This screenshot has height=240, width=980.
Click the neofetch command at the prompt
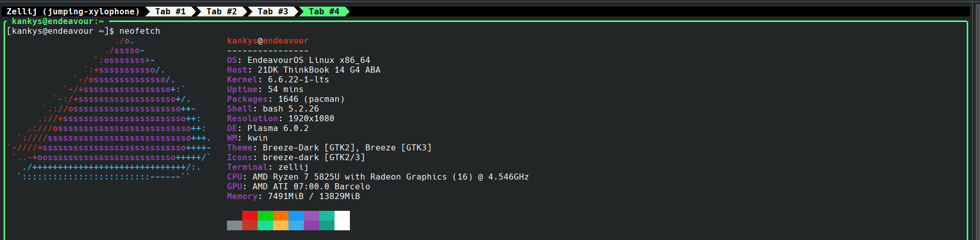click(139, 31)
